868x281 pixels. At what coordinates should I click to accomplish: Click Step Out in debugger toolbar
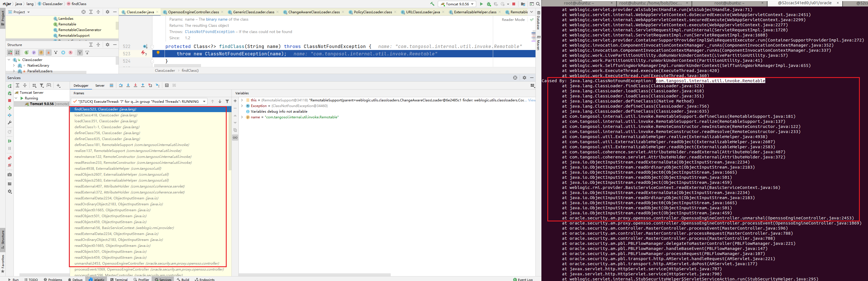tap(143, 86)
